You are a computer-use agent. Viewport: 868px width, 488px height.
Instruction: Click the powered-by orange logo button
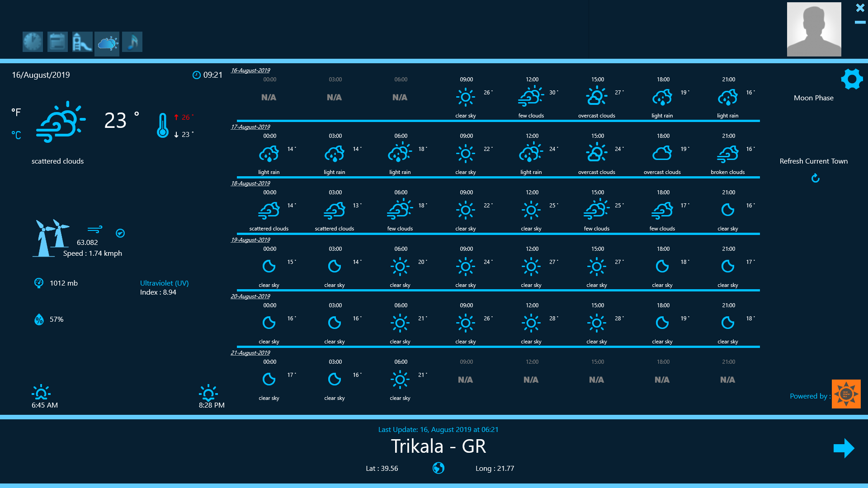point(847,394)
